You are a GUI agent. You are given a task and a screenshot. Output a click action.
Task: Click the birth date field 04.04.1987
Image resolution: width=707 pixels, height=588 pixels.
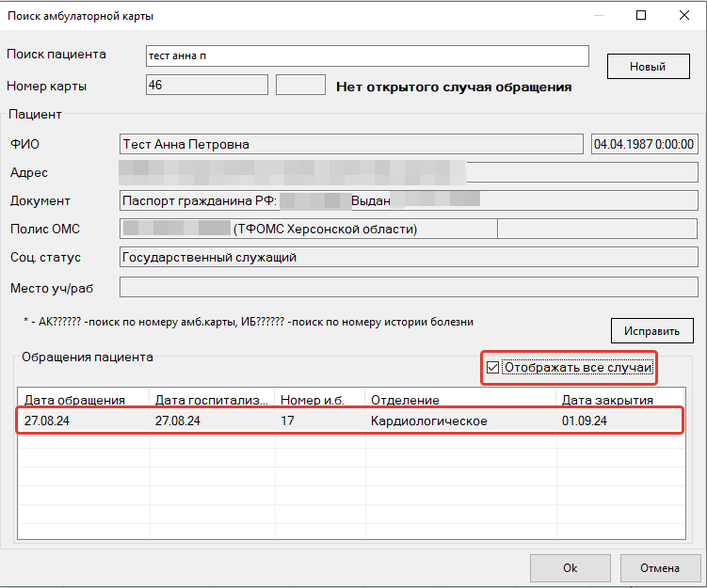644,144
